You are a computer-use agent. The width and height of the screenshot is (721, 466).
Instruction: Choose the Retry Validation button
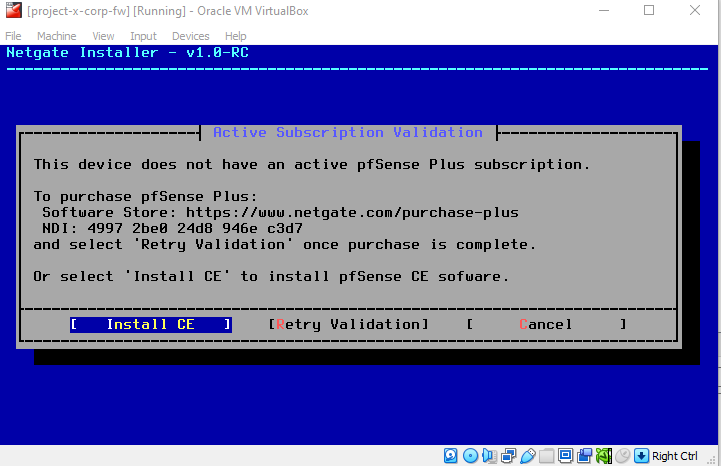(x=348, y=324)
